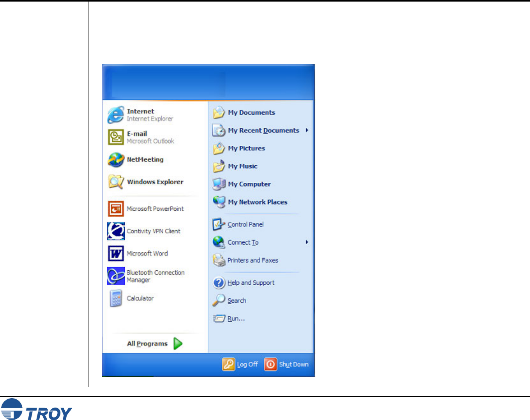530x420 pixels.
Task: Click the All Programs label
Action: tap(147, 344)
